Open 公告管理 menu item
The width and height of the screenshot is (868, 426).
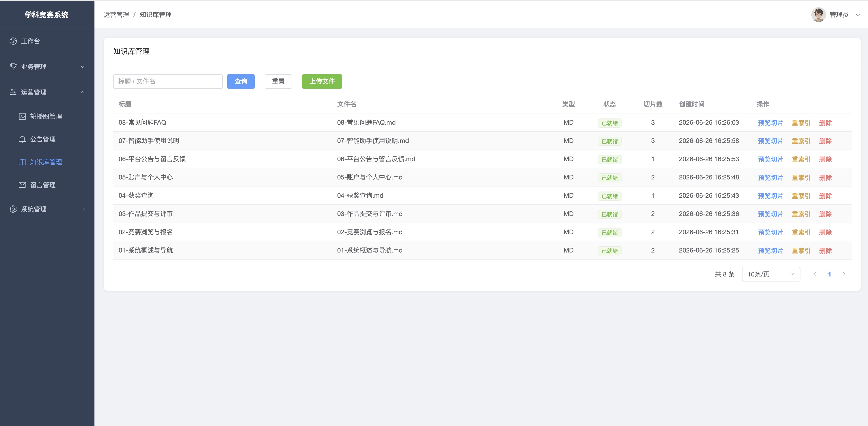click(47, 139)
